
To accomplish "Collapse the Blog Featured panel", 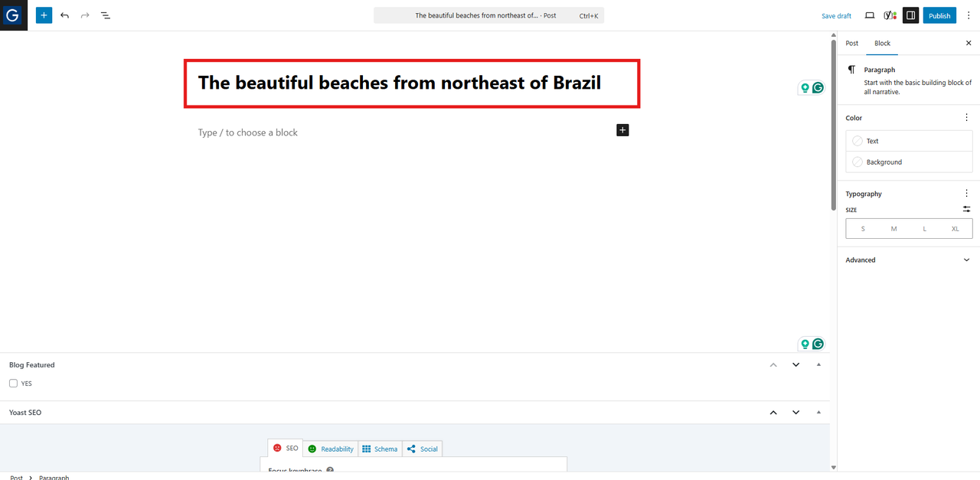I will [818, 365].
